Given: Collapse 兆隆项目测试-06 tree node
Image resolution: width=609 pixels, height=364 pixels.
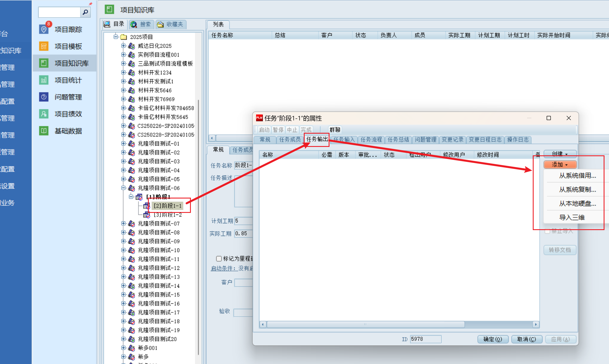Looking at the screenshot, I should 123,188.
